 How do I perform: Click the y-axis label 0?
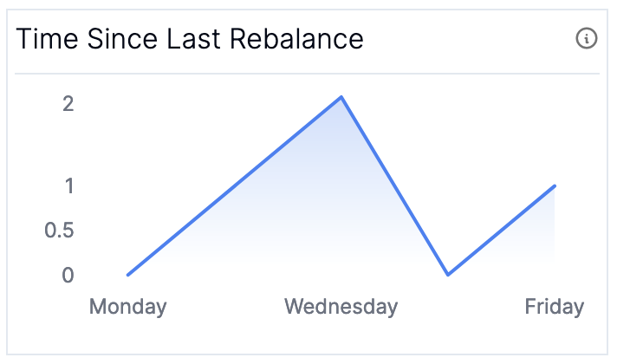tap(68, 275)
